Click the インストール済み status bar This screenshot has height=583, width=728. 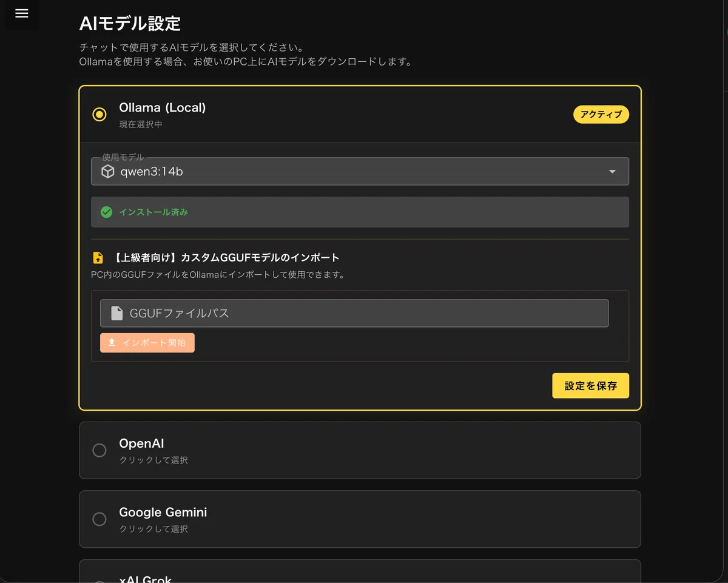(360, 212)
